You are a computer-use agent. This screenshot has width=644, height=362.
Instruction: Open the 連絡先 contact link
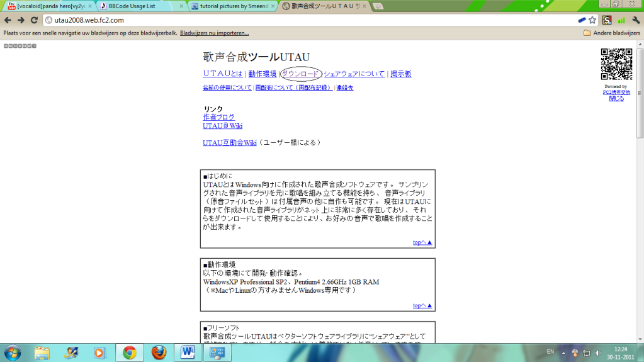(x=345, y=88)
